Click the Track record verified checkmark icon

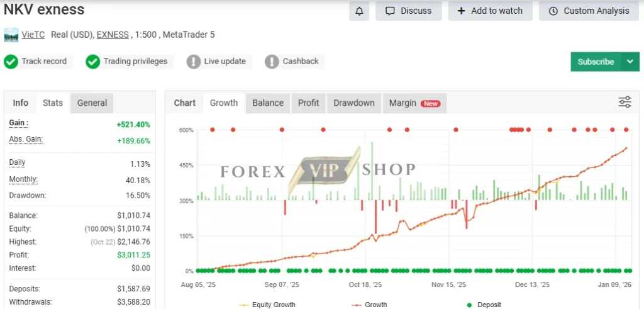pos(11,62)
